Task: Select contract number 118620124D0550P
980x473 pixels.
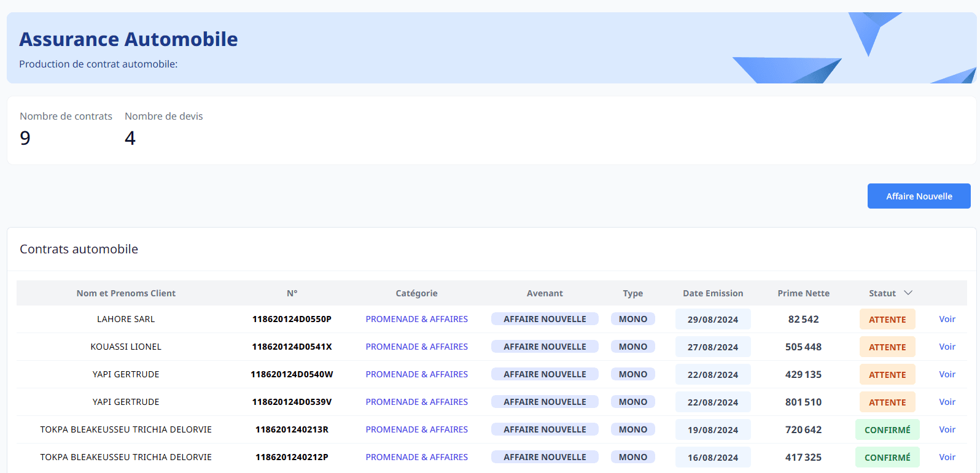Action: (x=292, y=319)
